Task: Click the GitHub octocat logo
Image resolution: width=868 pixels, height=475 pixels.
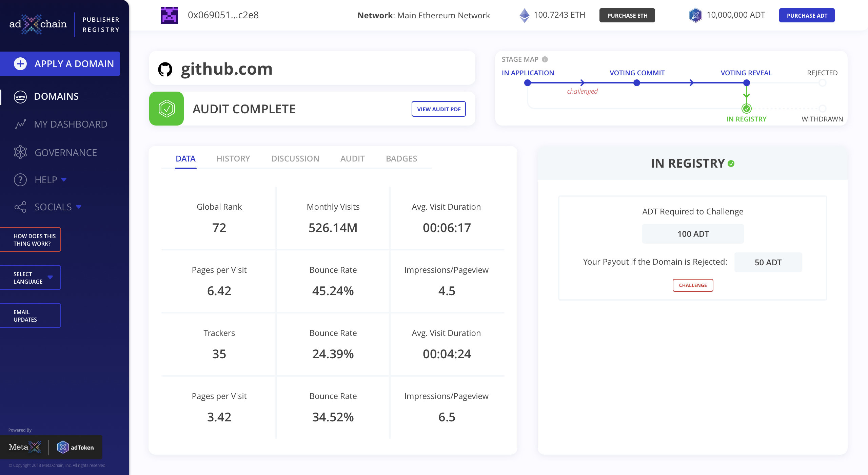Action: pos(165,69)
